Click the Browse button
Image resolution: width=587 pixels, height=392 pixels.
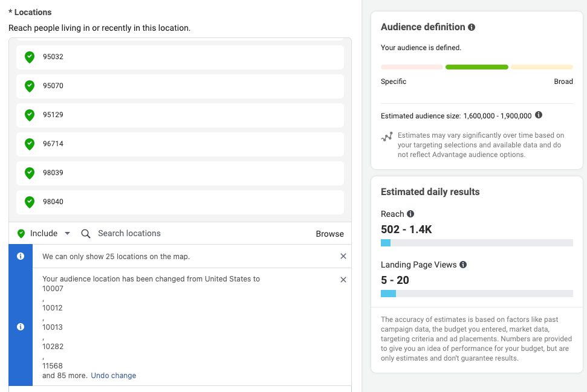click(329, 233)
